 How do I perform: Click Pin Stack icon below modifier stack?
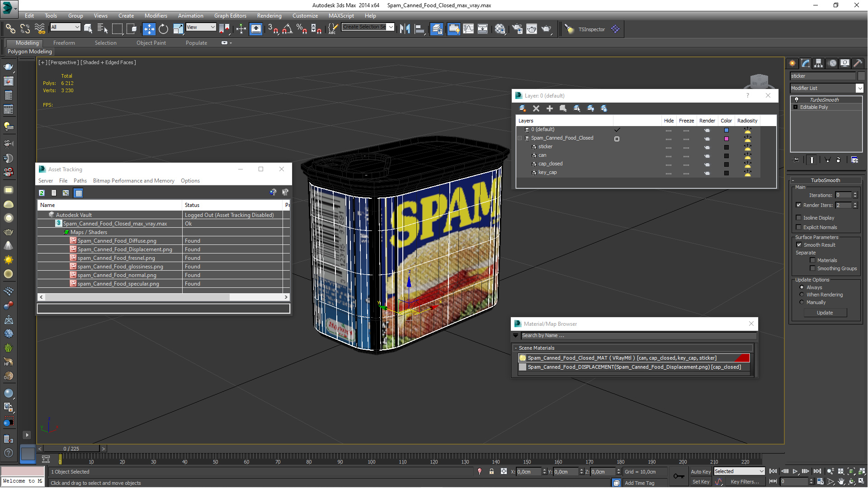(796, 160)
